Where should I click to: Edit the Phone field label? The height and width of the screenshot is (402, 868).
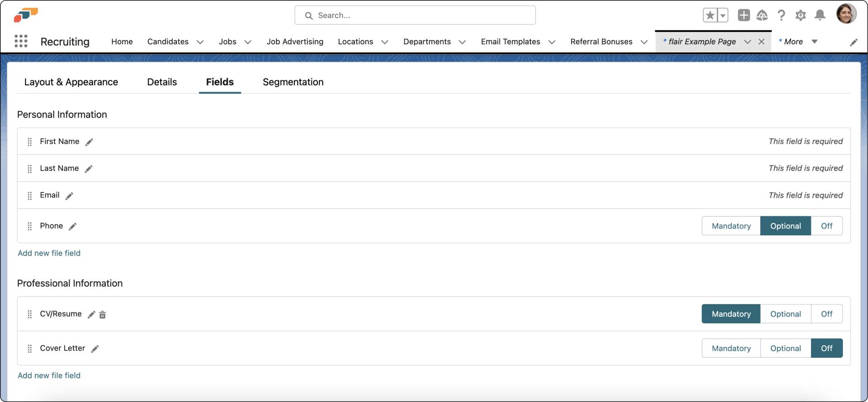pos(73,226)
